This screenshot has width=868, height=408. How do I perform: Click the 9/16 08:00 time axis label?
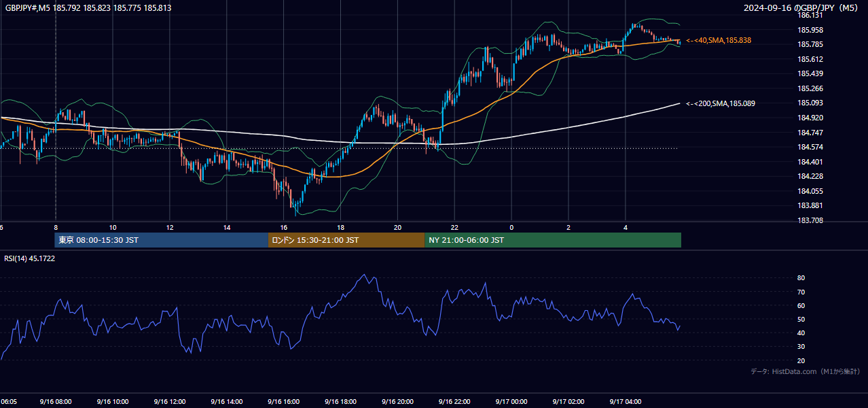[55, 402]
